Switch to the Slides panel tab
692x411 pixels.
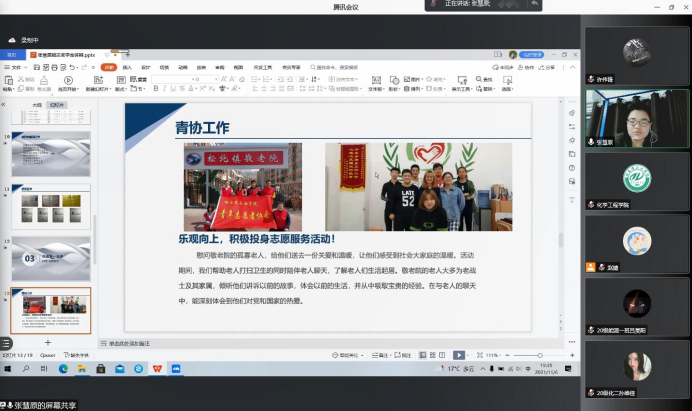57,105
